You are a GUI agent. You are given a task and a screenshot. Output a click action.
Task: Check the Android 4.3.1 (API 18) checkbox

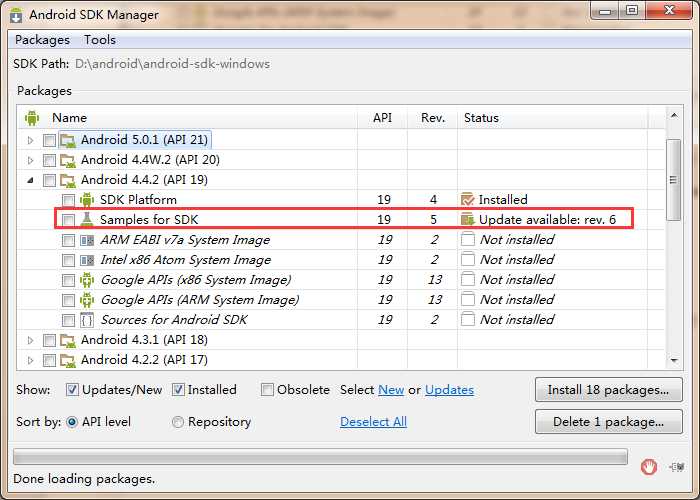(x=50, y=341)
